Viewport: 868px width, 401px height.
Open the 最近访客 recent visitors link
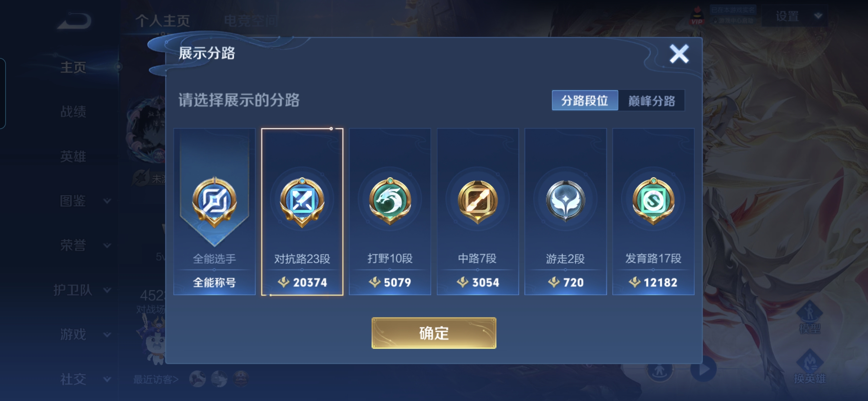pyautogui.click(x=156, y=379)
